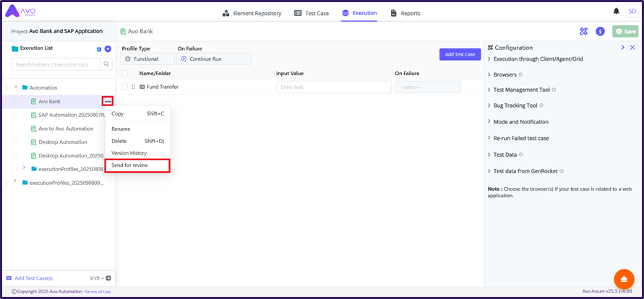
Task: Click the search magnifier in Execution List
Action: tap(106, 65)
